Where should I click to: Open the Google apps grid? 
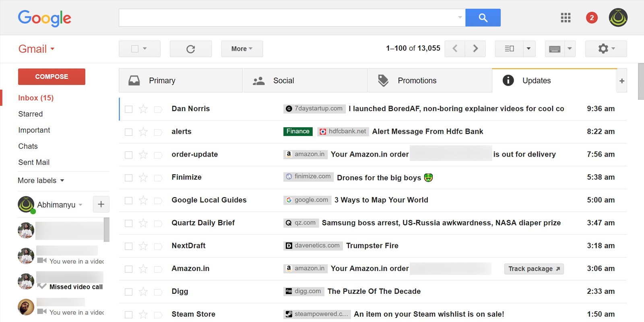(x=566, y=18)
